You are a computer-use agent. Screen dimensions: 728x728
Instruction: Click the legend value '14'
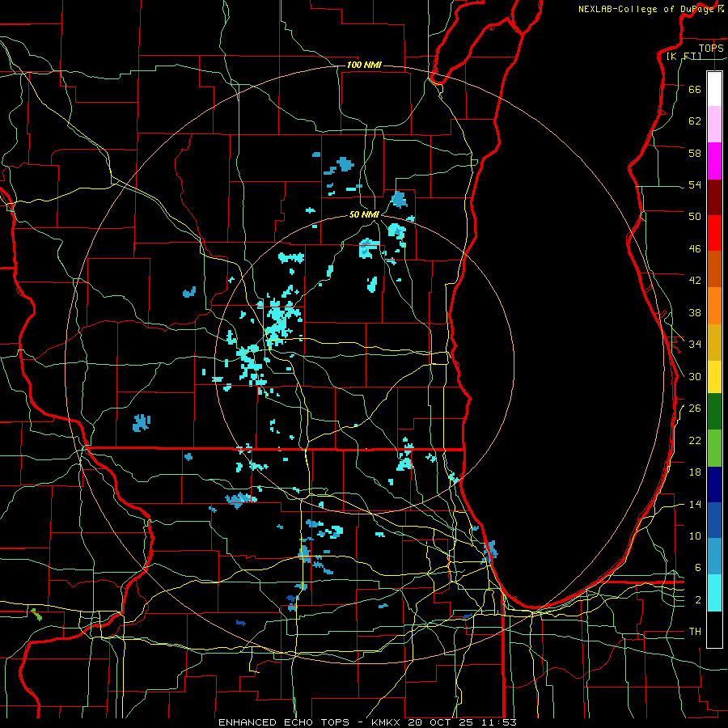(695, 504)
